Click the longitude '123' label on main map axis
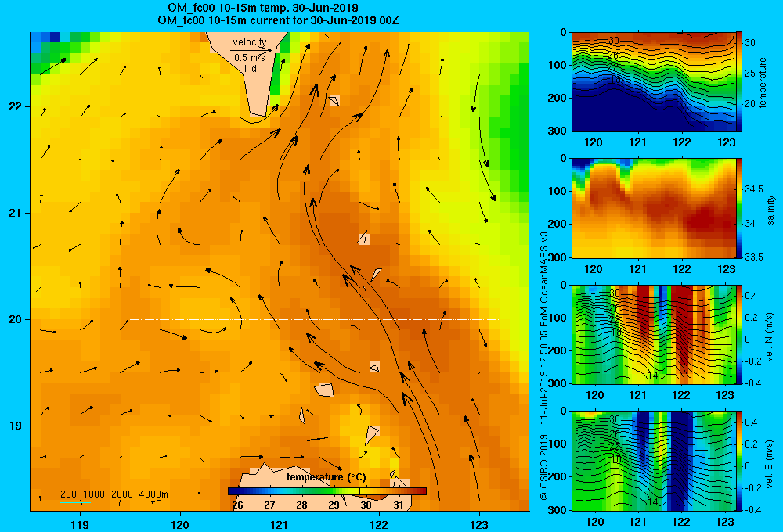This screenshot has height=532, width=783. (479, 524)
